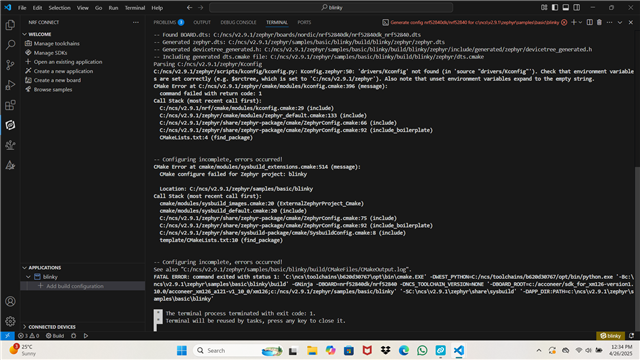The height and width of the screenshot is (360, 640).
Task: Open the Windows Start menu
Action: 182,350
